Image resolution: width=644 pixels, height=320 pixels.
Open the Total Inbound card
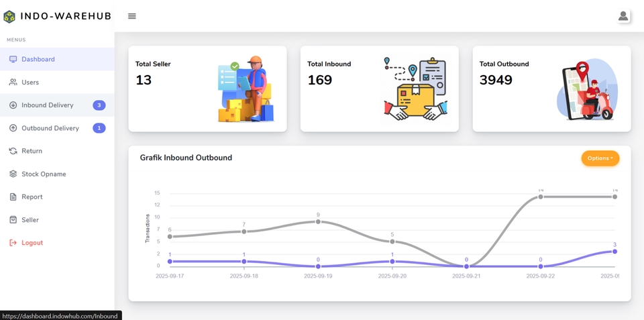point(379,89)
